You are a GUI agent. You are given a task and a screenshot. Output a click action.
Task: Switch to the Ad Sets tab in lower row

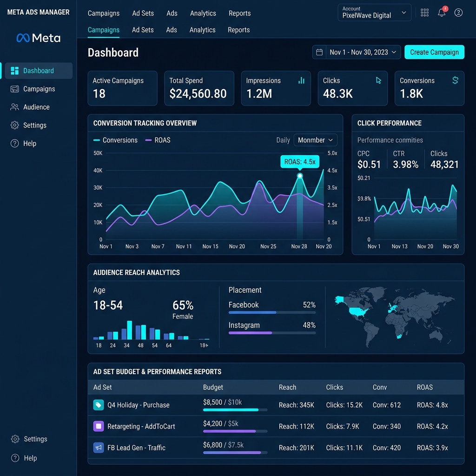point(143,30)
